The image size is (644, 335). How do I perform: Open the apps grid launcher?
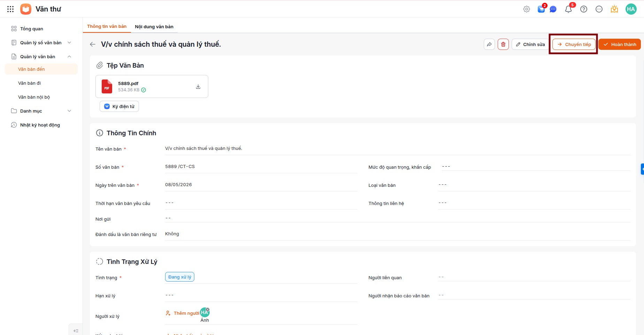pyautogui.click(x=10, y=9)
